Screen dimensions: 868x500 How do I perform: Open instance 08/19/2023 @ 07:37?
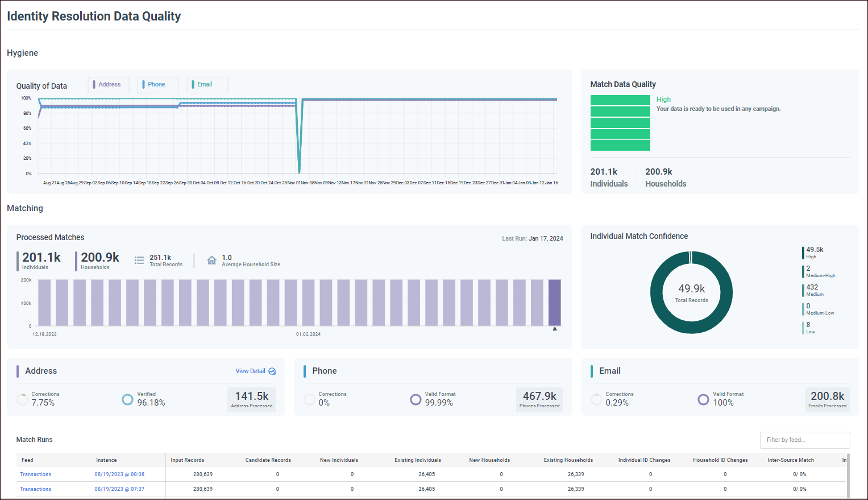coord(119,489)
